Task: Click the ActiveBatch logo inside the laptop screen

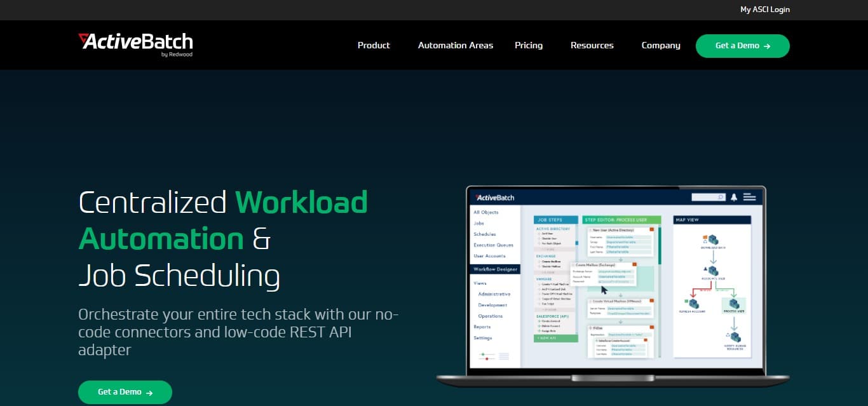Action: pos(495,198)
